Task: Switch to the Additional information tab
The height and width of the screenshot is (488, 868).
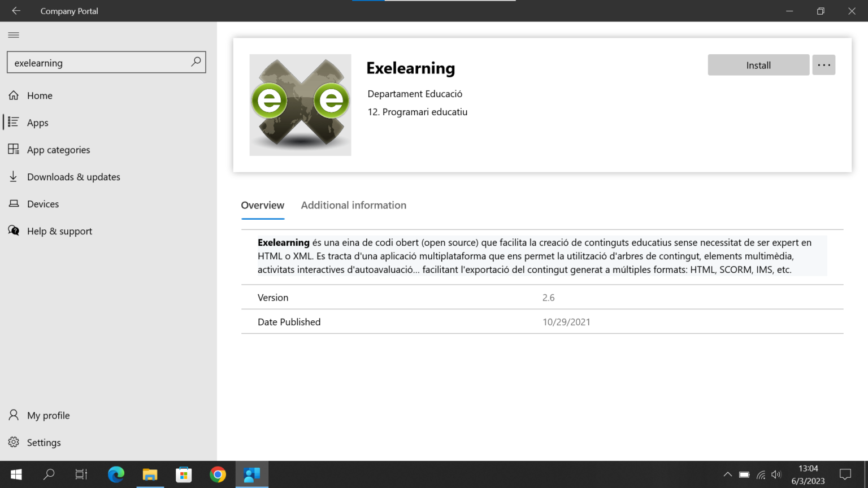Action: pyautogui.click(x=353, y=205)
